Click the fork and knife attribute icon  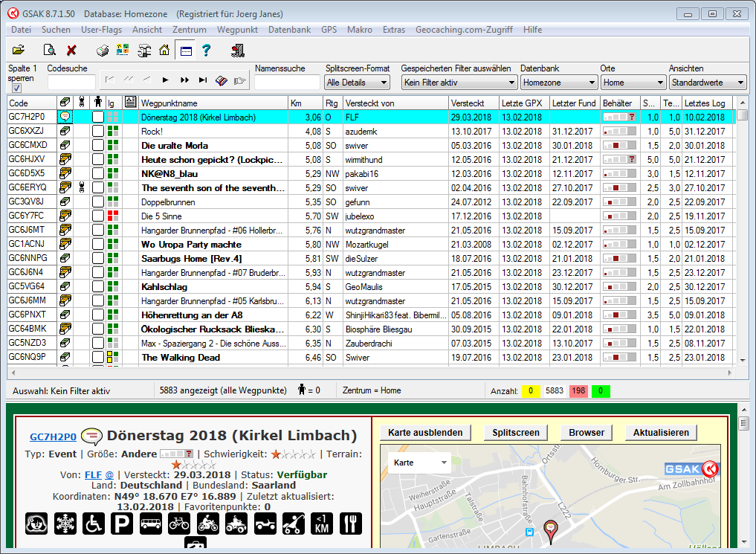tap(351, 524)
